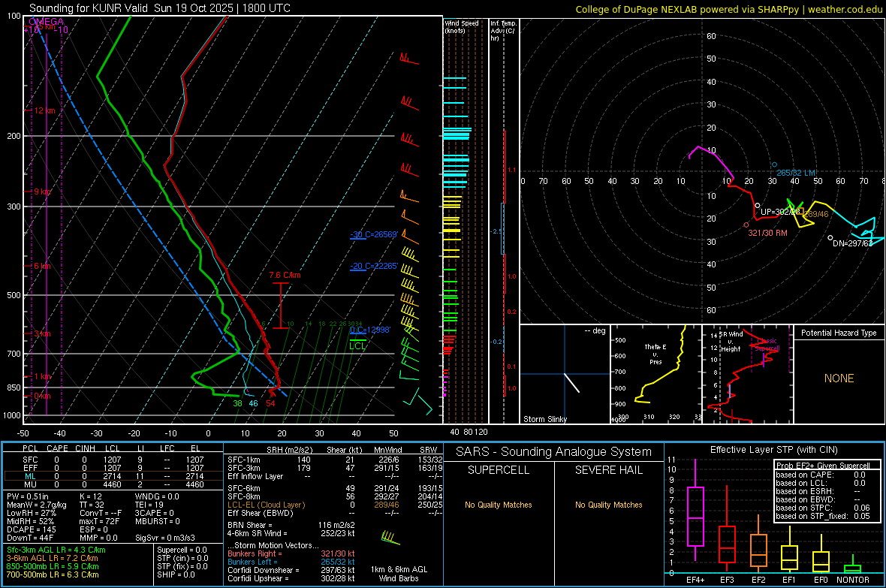The height and width of the screenshot is (588, 886).
Task: Click the '-30 C=26569' level label
Action: (x=374, y=234)
